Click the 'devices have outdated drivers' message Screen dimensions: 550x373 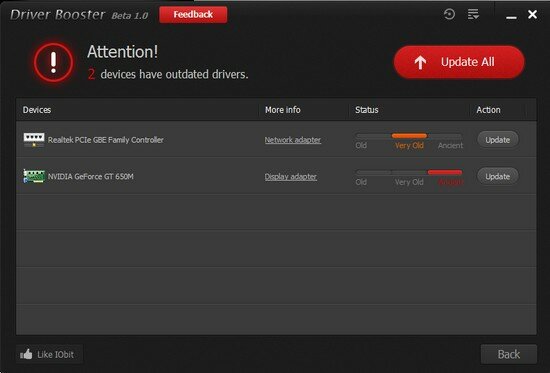174,74
